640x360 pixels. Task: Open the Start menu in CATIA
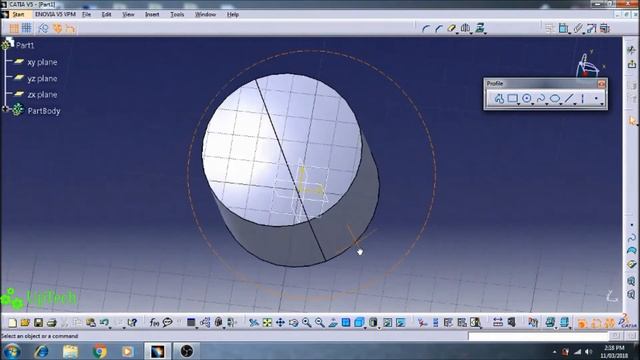pyautogui.click(x=18, y=14)
